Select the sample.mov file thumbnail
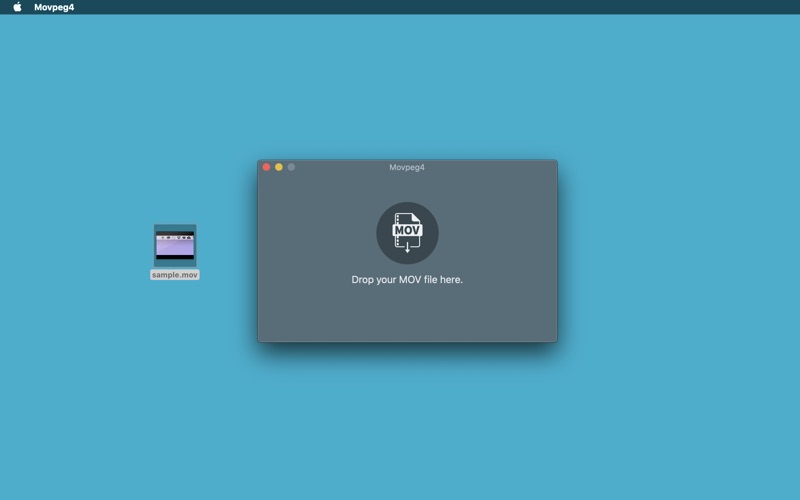 pos(175,245)
